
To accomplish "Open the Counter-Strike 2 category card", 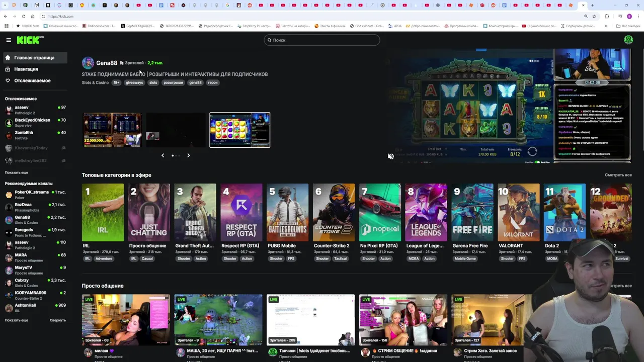I will tap(334, 212).
